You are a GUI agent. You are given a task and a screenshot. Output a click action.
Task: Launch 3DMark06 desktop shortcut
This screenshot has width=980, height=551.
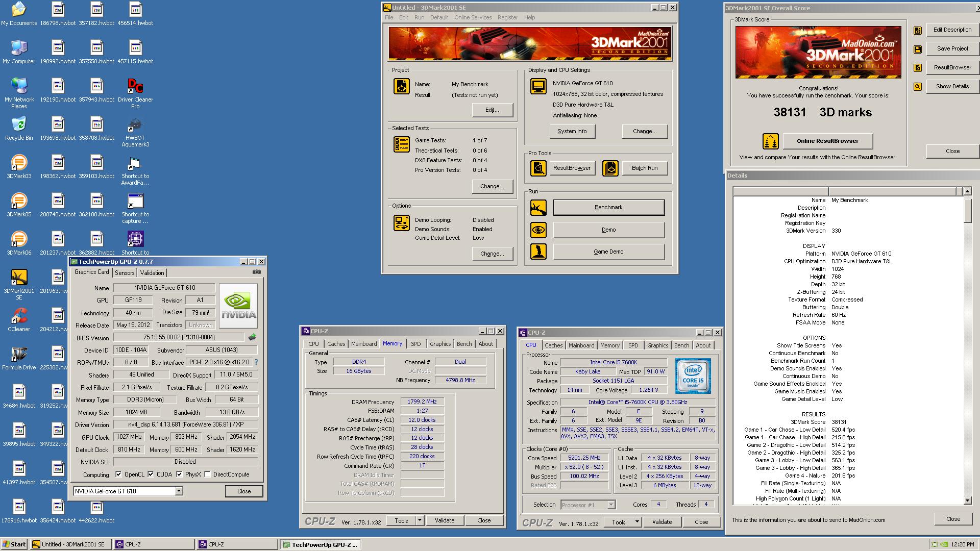[x=19, y=243]
